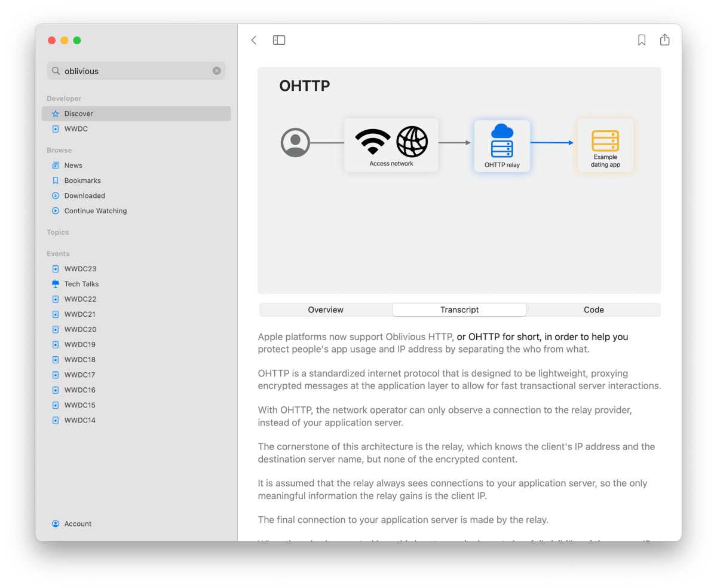Collapse the Browse section header
This screenshot has width=717, height=588.
click(x=59, y=150)
